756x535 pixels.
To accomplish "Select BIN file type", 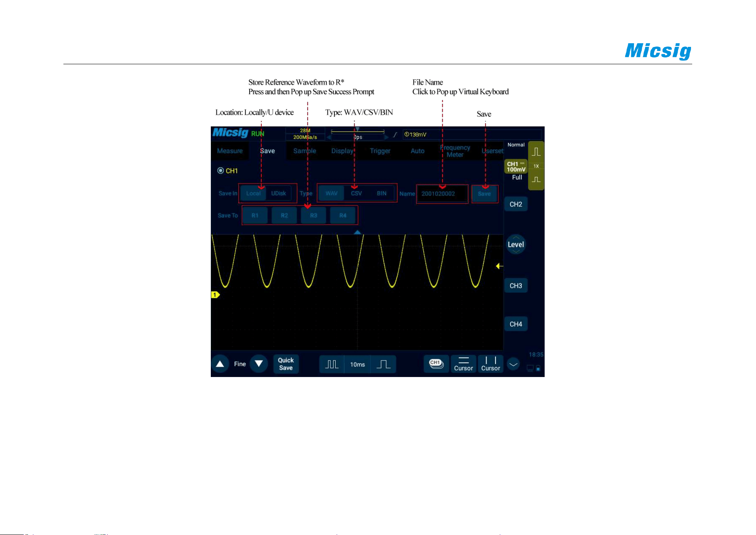I will pyautogui.click(x=382, y=193).
